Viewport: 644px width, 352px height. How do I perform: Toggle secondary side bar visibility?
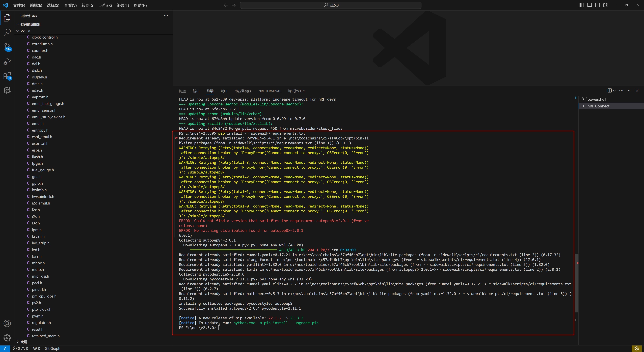tap(598, 5)
